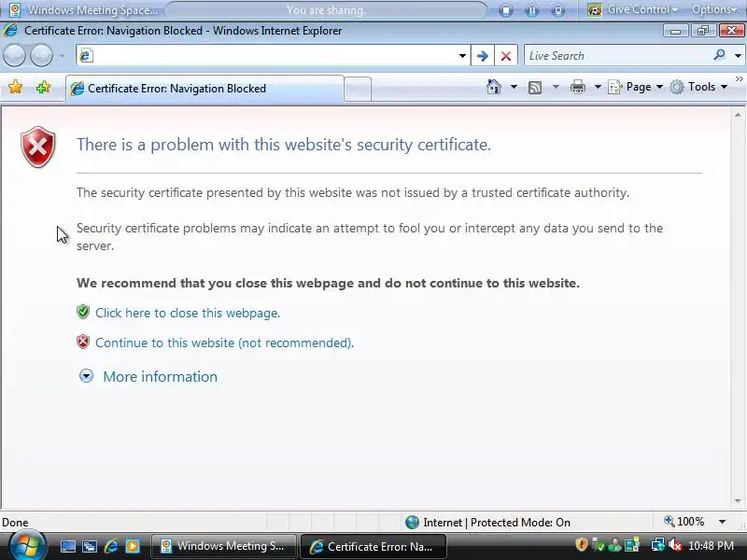Screen dimensions: 747x560
Task: Click the Add to Favorites icon
Action: [43, 87]
